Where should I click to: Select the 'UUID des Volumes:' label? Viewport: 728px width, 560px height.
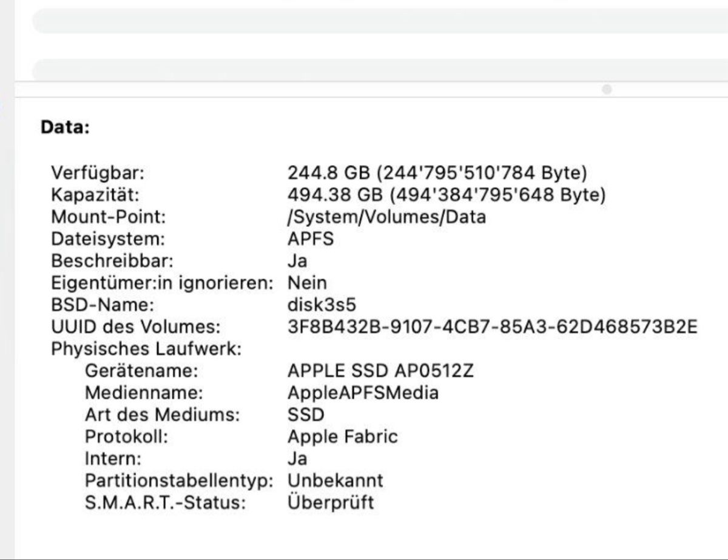click(135, 328)
